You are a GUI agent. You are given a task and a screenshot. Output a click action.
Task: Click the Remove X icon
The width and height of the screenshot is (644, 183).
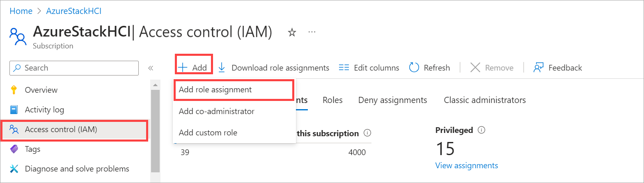(x=475, y=68)
